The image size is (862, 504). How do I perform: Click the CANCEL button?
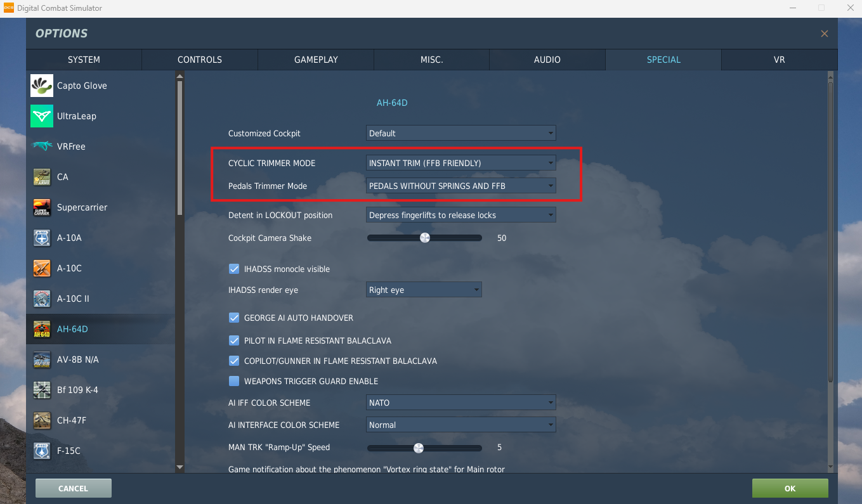click(x=74, y=488)
